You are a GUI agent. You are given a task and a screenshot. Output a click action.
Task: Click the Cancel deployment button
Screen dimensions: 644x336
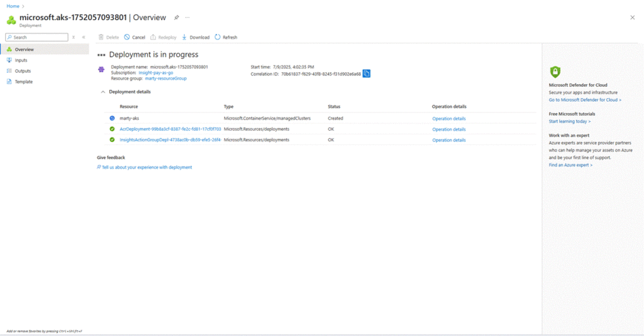135,38
